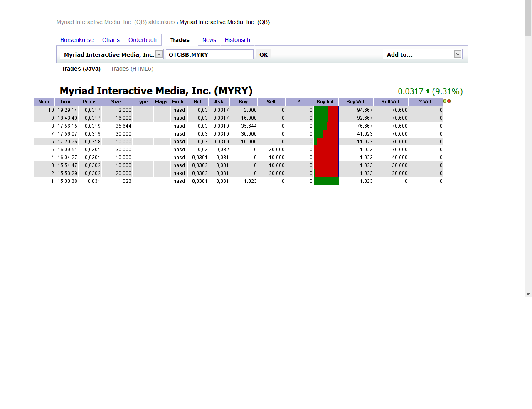The image size is (532, 409).
Task: Click the 0,0318 price cell
Action: coord(93,142)
